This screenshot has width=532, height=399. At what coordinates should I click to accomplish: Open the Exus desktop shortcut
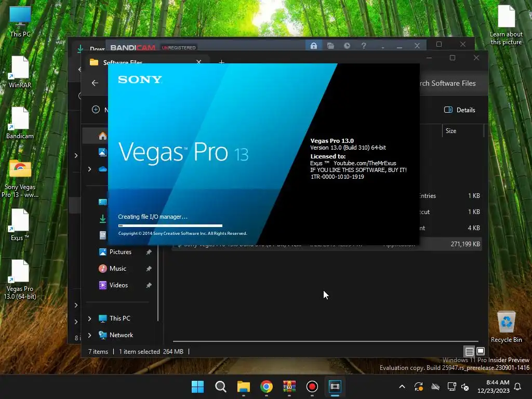click(20, 224)
